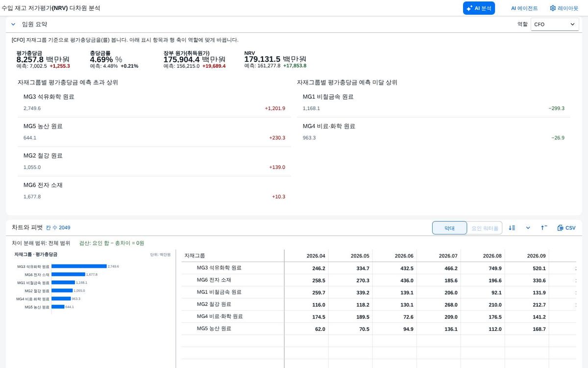Select MG5 농산 원료 in excess list

tap(154, 132)
